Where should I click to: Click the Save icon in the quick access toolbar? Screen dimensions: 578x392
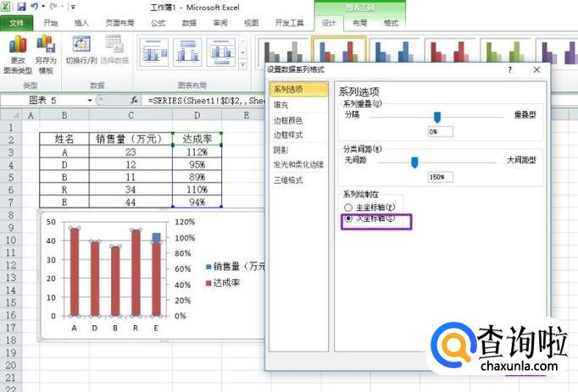[x=21, y=6]
